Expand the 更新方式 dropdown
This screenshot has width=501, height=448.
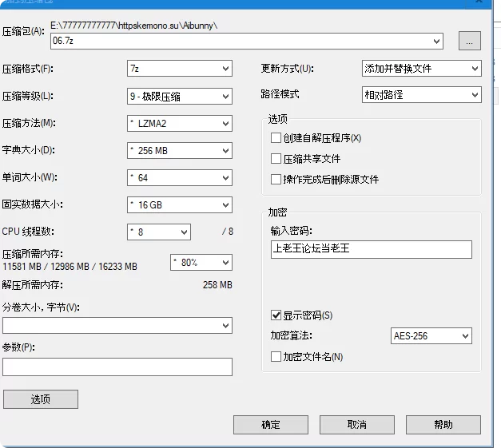pos(421,69)
